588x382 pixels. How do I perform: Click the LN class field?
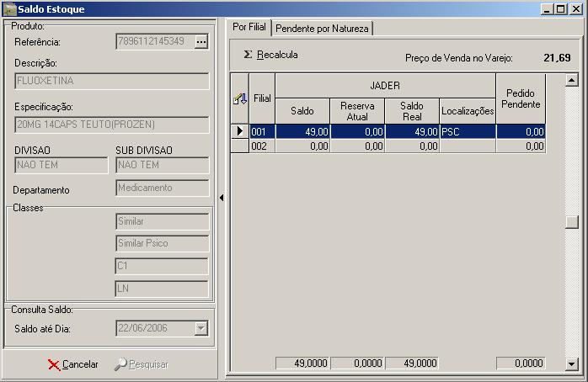pyautogui.click(x=162, y=289)
